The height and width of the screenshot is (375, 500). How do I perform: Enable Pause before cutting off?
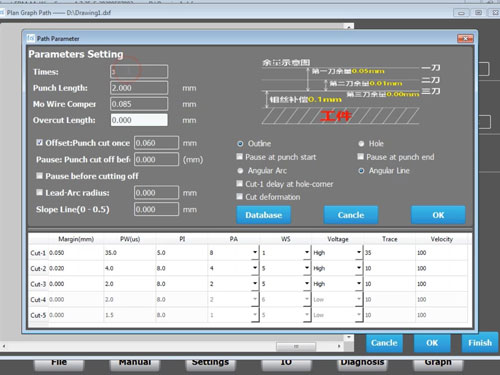coord(39,176)
